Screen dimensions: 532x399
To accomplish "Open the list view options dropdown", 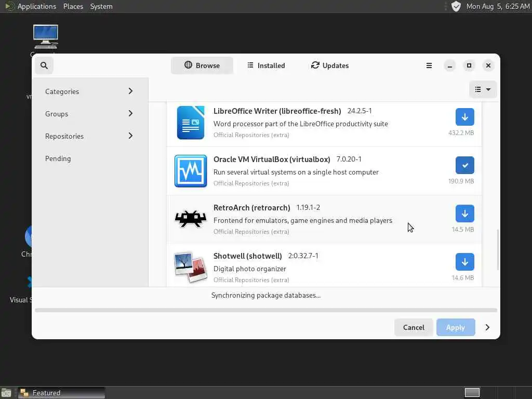I will 483,89.
